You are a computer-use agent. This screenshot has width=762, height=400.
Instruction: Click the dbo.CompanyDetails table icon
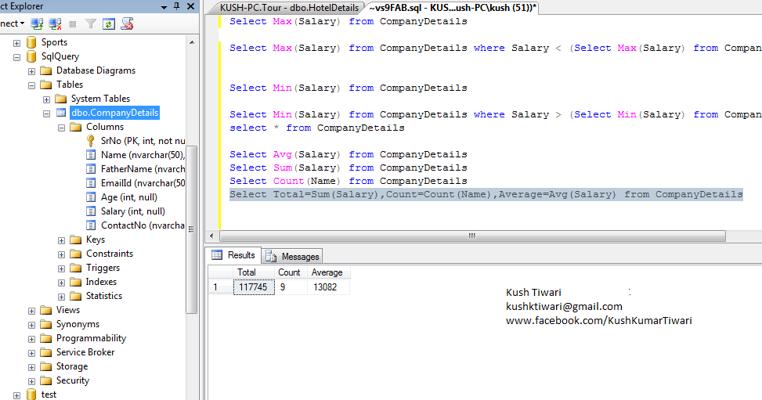[61, 113]
